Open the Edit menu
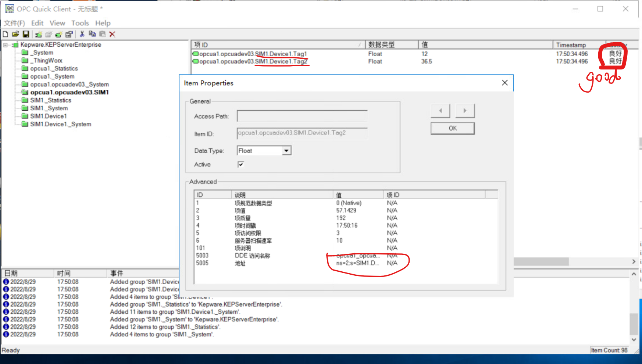The height and width of the screenshot is (364, 642). (37, 23)
